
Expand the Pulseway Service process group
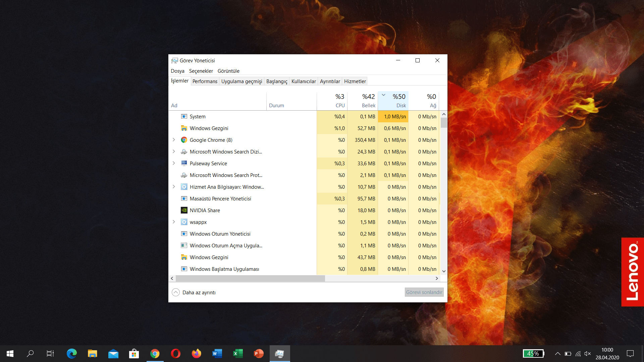pos(174,163)
